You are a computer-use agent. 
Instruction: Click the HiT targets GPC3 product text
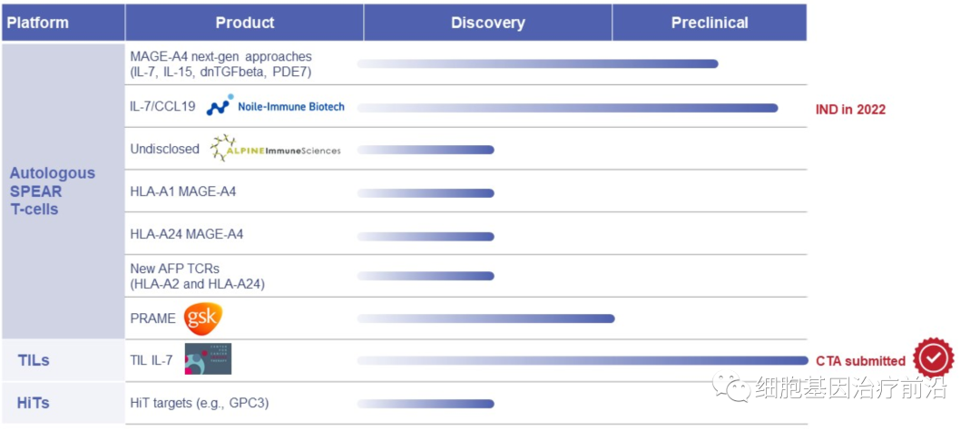coord(200,403)
